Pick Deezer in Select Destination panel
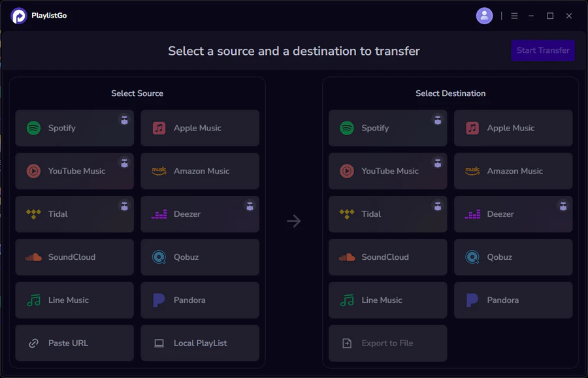Image resolution: width=588 pixels, height=378 pixels. 513,214
